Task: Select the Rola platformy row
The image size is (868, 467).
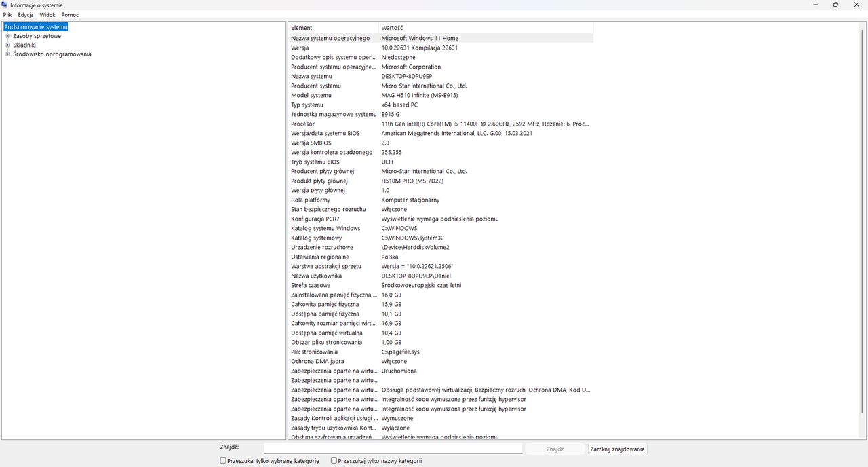Action: point(441,200)
